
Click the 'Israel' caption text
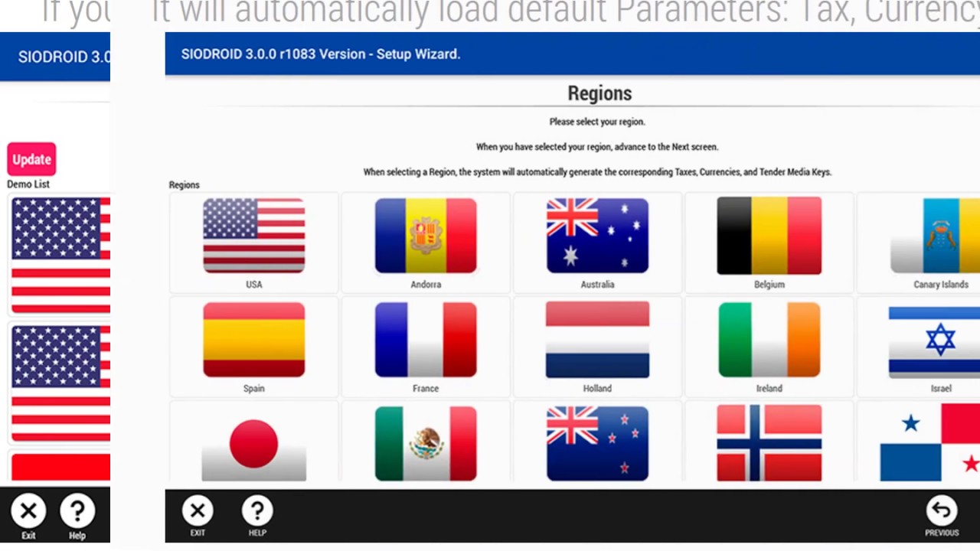pos(941,389)
